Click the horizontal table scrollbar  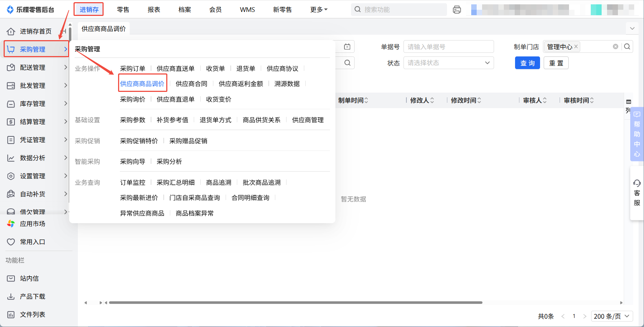tap(295, 302)
